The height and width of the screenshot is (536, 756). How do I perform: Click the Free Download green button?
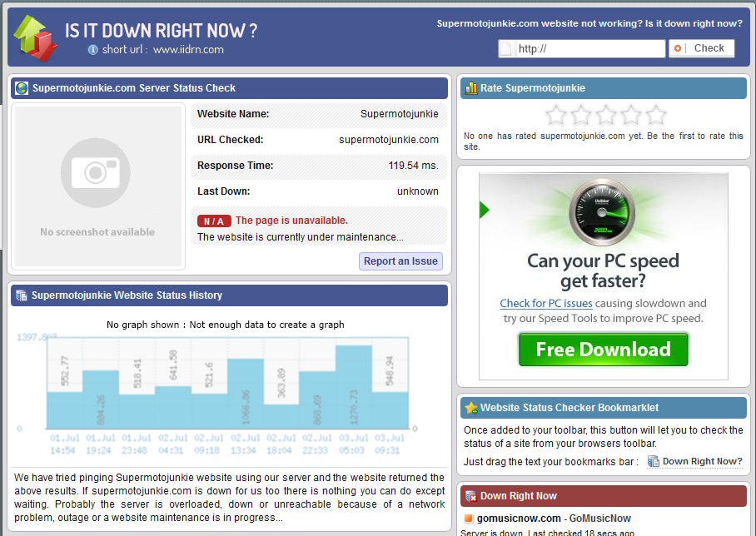tap(603, 350)
